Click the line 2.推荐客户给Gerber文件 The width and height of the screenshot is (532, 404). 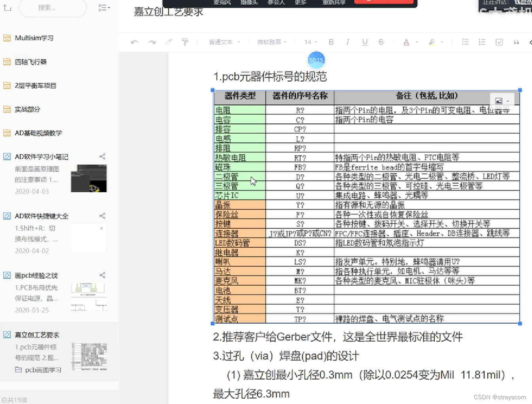pos(338,337)
